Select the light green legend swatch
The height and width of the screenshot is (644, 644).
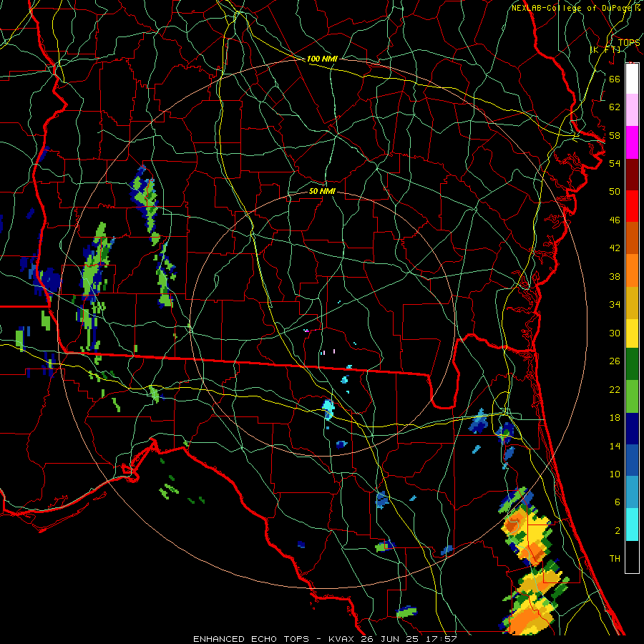coord(632,396)
